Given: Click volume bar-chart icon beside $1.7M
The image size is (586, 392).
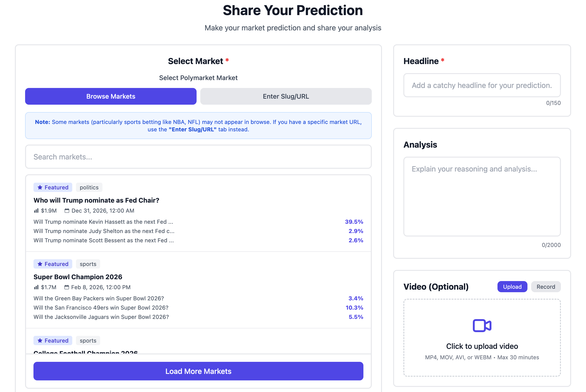Looking at the screenshot, I should tap(36, 287).
